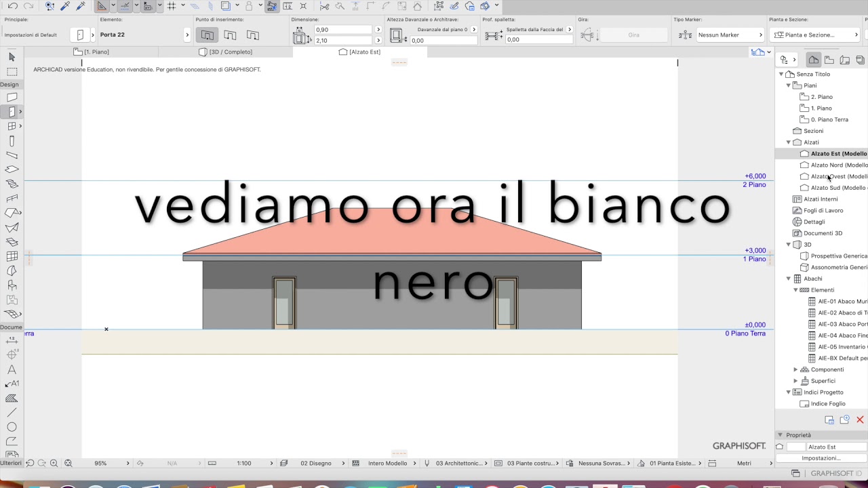Viewport: 868px width, 488px height.
Task: Select the Stair tool
Action: (12, 184)
